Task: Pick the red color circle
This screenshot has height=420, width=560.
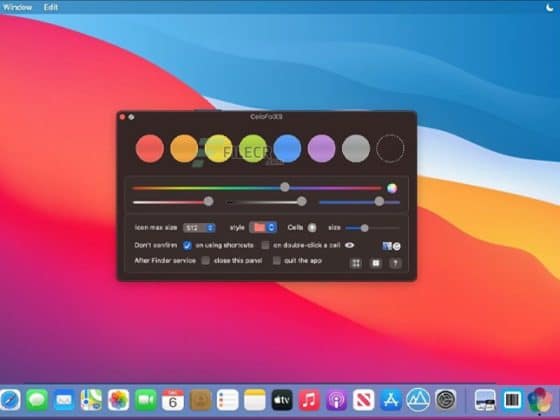Action: 150,149
